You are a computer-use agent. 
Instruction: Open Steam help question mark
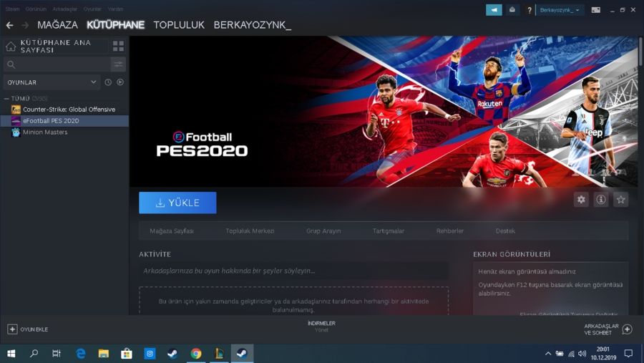point(530,10)
